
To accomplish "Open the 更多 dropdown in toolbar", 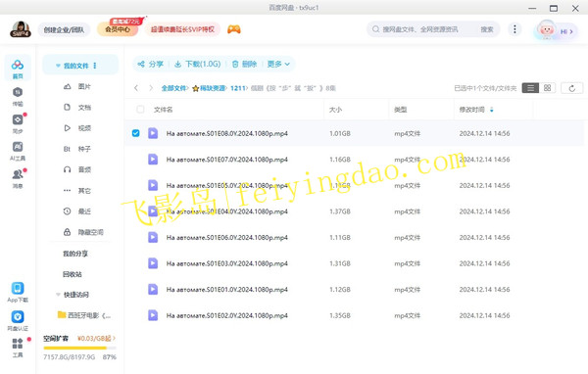I will point(278,64).
